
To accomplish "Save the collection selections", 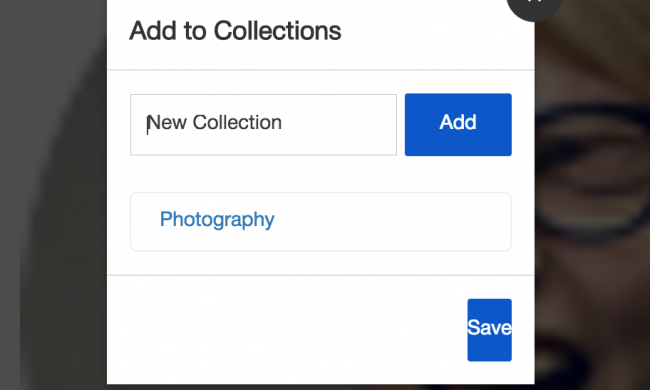I will click(x=489, y=330).
